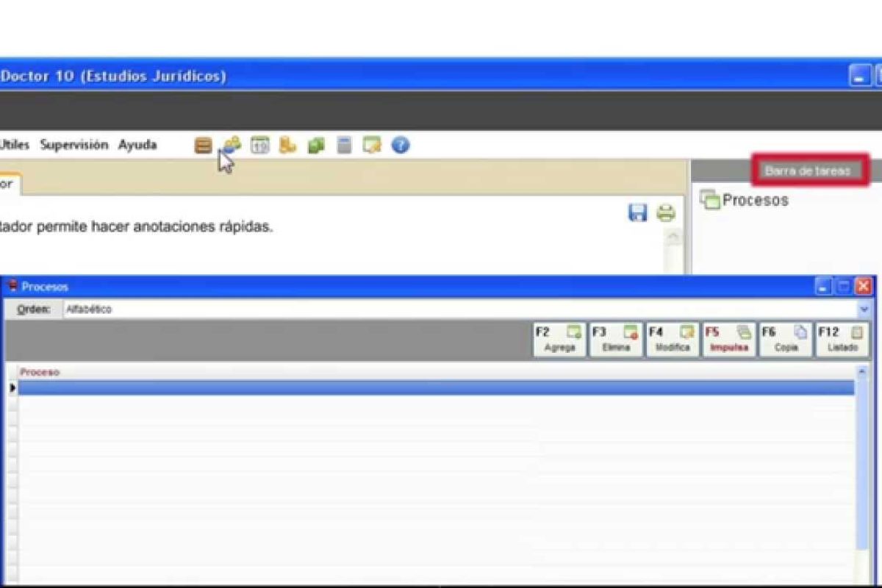Save the annotation with the floppy disk icon

[x=637, y=213]
